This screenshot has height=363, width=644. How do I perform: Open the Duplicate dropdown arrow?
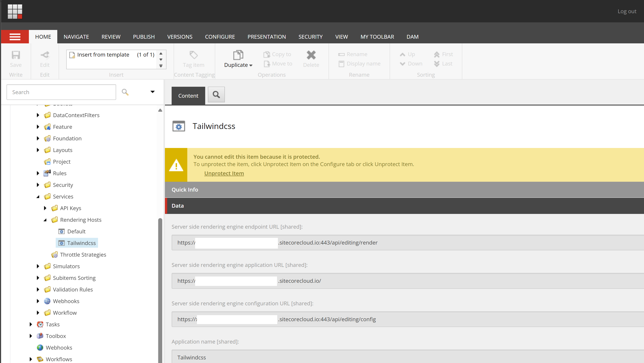click(251, 65)
